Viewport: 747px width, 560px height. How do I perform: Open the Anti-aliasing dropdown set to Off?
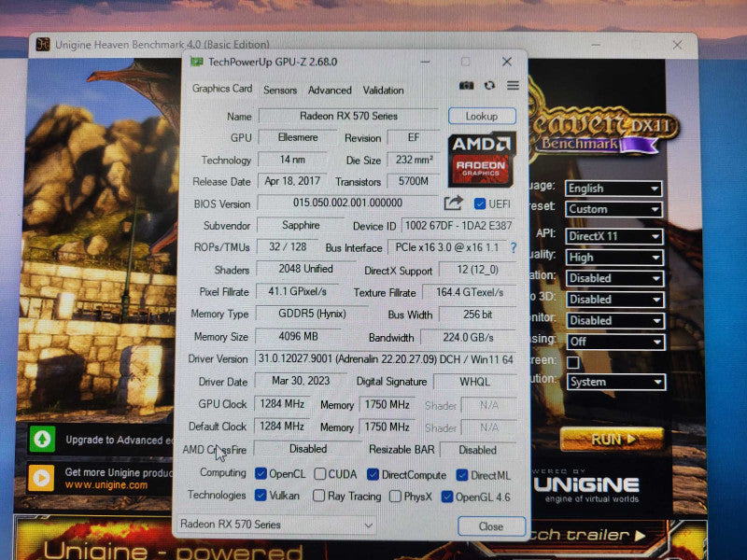(x=615, y=342)
